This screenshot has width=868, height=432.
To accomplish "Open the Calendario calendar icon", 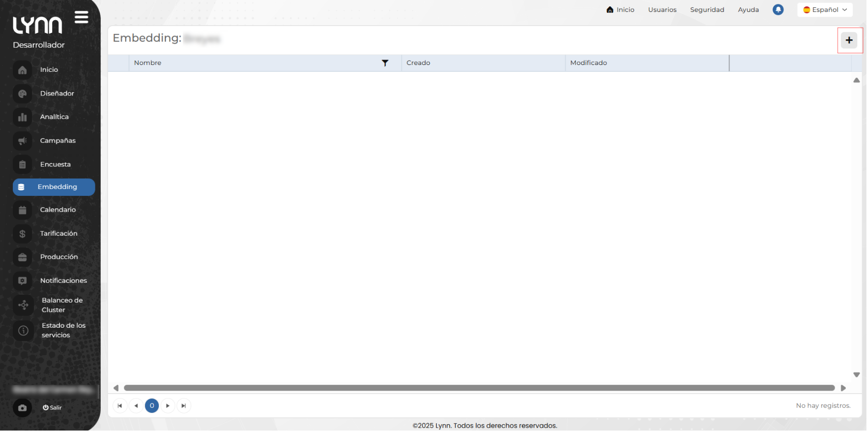I will click(x=23, y=210).
